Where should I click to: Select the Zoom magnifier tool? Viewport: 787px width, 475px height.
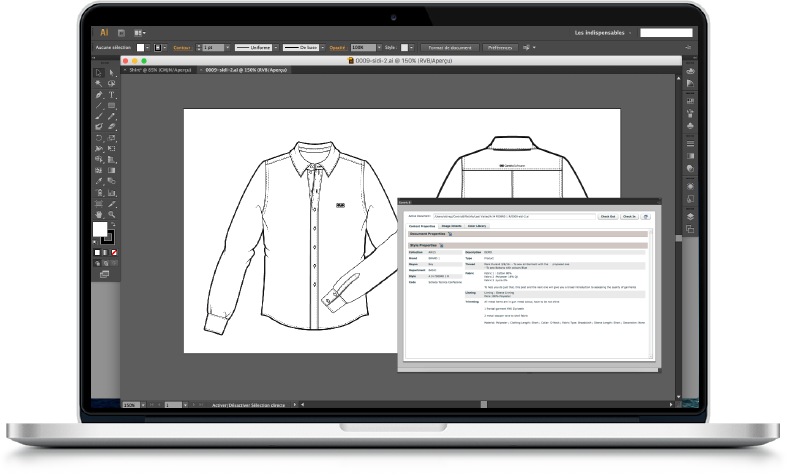[111, 213]
